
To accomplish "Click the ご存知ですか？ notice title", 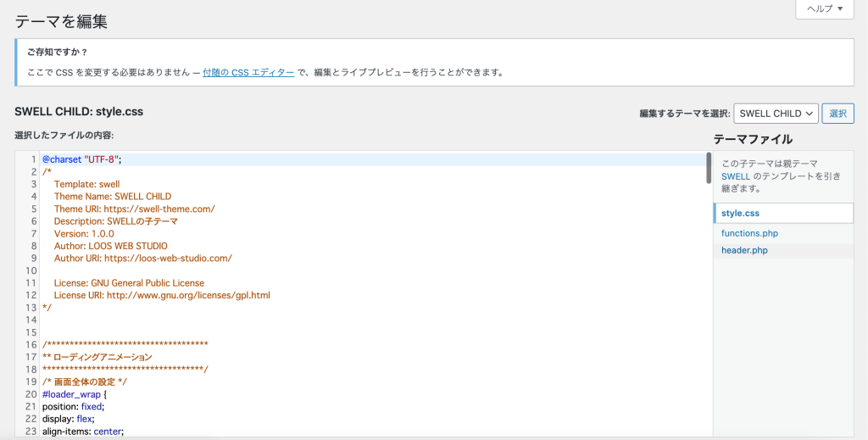I will coord(58,52).
